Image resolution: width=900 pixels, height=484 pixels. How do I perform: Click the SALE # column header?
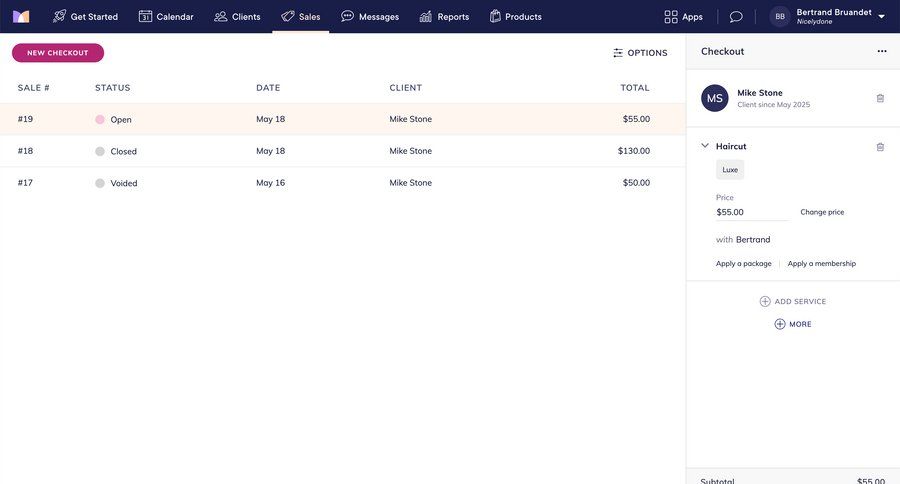click(x=33, y=88)
